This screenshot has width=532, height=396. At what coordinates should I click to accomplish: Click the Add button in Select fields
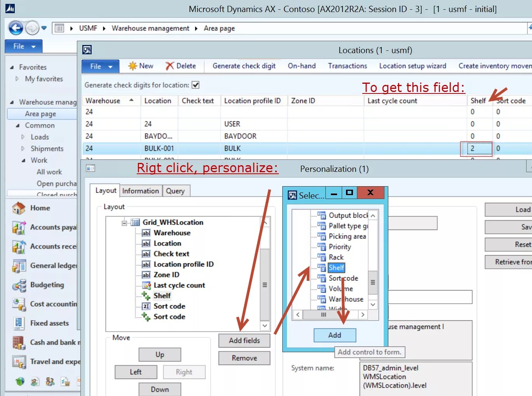coord(335,335)
